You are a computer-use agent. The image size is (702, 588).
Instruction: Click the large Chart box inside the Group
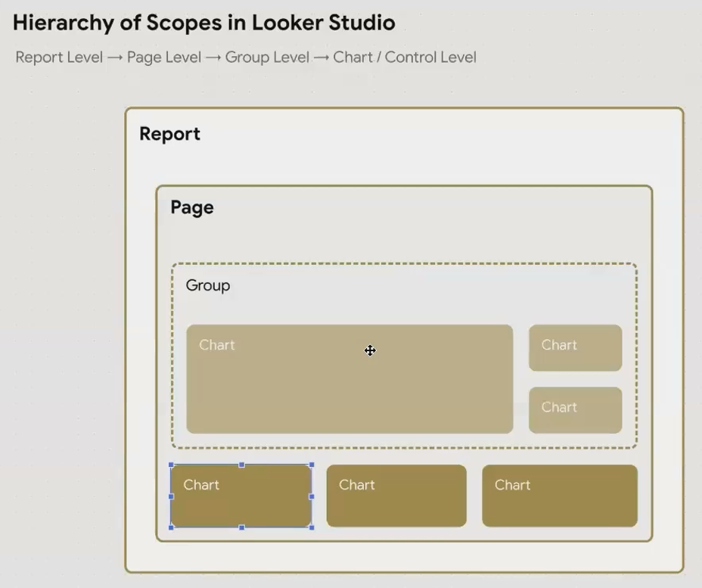[x=349, y=379]
